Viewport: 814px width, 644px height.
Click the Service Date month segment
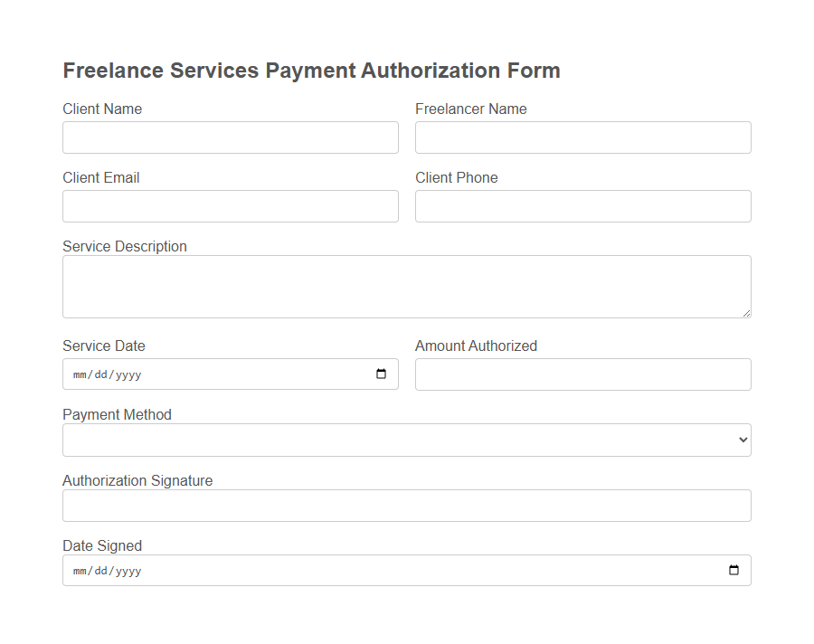(x=80, y=374)
